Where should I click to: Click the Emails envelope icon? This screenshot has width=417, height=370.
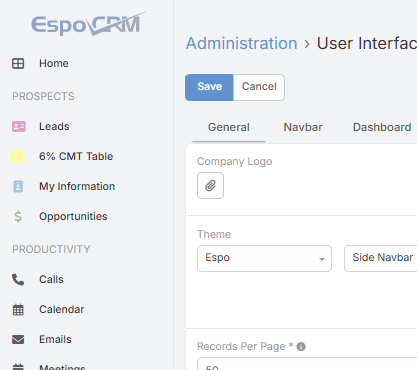click(18, 339)
